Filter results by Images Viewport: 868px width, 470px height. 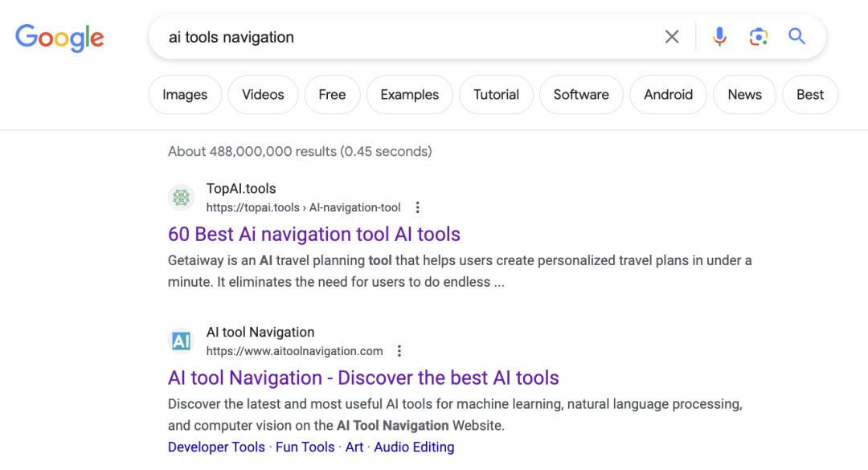point(185,95)
